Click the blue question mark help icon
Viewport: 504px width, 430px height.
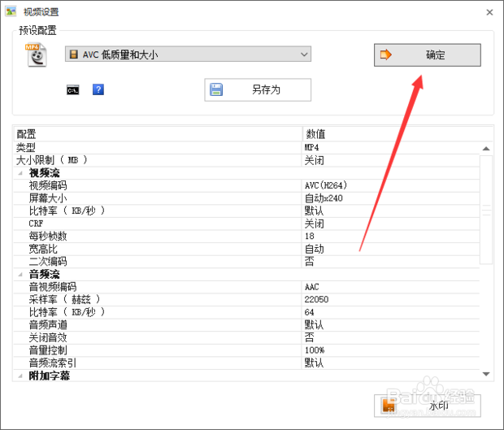[98, 89]
